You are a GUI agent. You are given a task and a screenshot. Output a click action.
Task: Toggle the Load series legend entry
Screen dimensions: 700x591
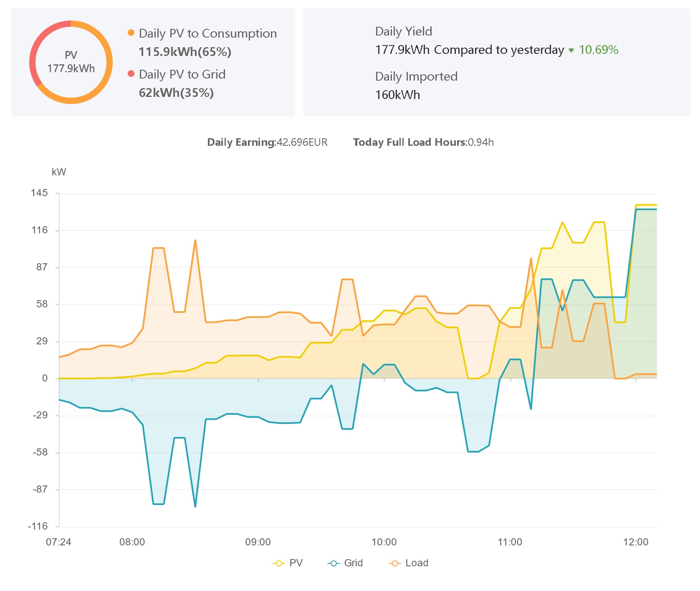pyautogui.click(x=408, y=563)
